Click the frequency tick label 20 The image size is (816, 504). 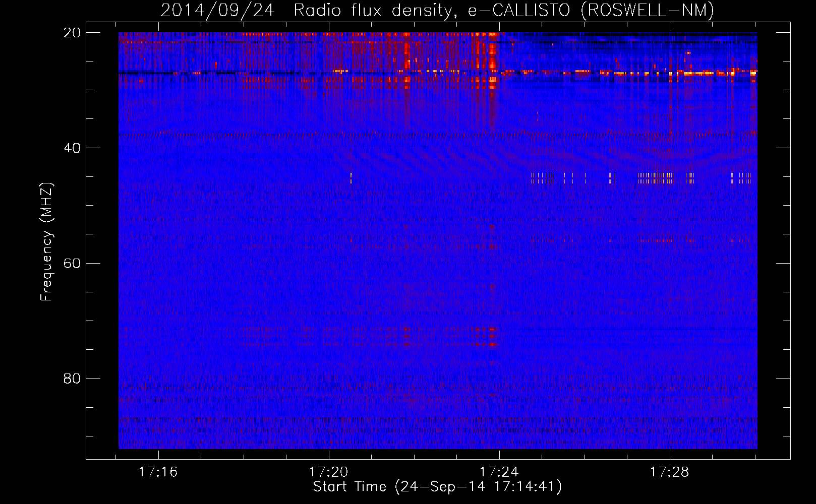72,33
